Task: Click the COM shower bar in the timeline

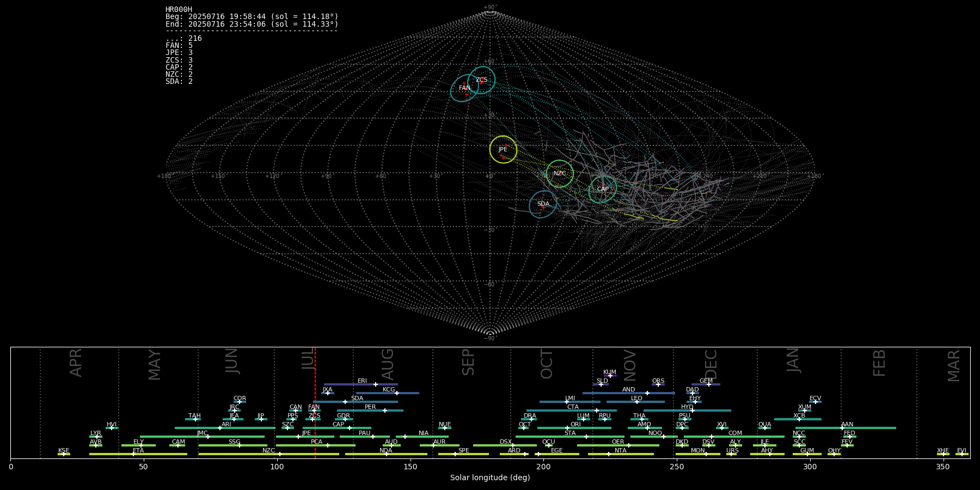Action: tap(734, 437)
